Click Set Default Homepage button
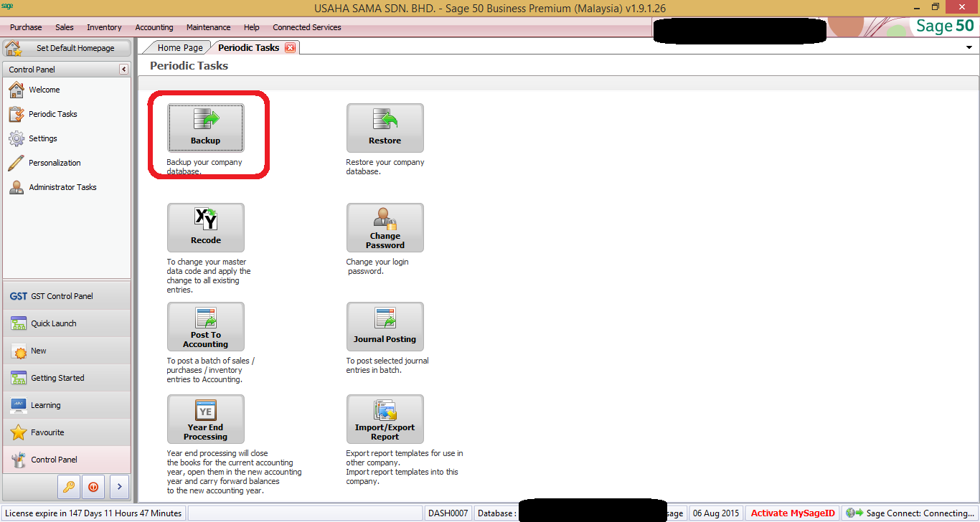 pos(67,48)
